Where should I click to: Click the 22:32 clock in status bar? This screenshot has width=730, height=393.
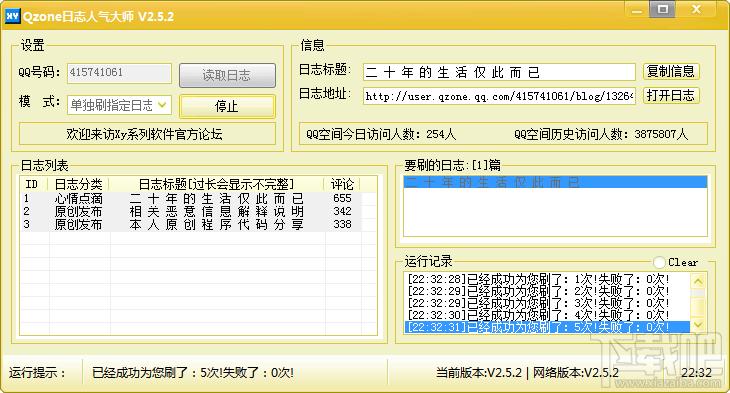click(696, 373)
